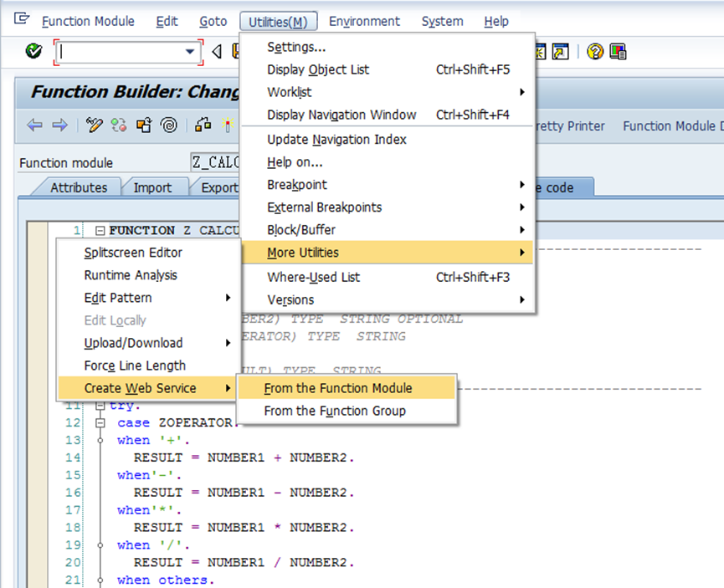Click the Generate Shortcut icon
This screenshot has height=588, width=724.
point(560,51)
